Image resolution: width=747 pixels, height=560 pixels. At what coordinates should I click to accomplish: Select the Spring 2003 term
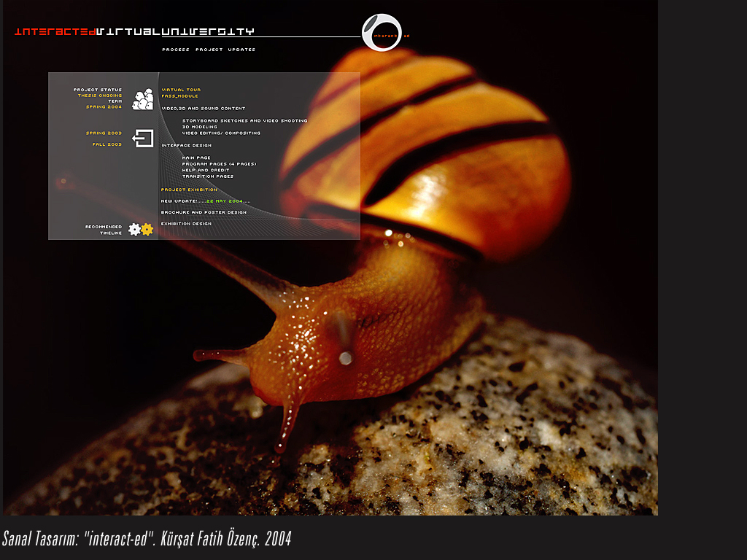tap(104, 133)
